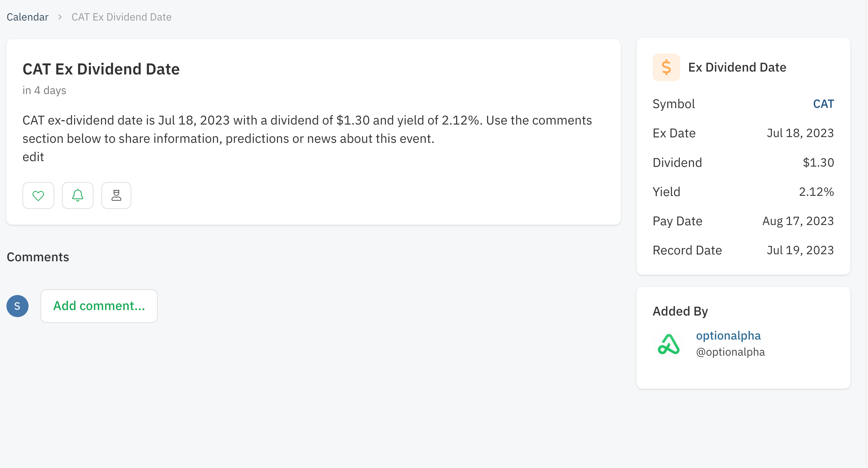Open the "Add comment..." field
This screenshot has width=868, height=468.
coord(99,306)
